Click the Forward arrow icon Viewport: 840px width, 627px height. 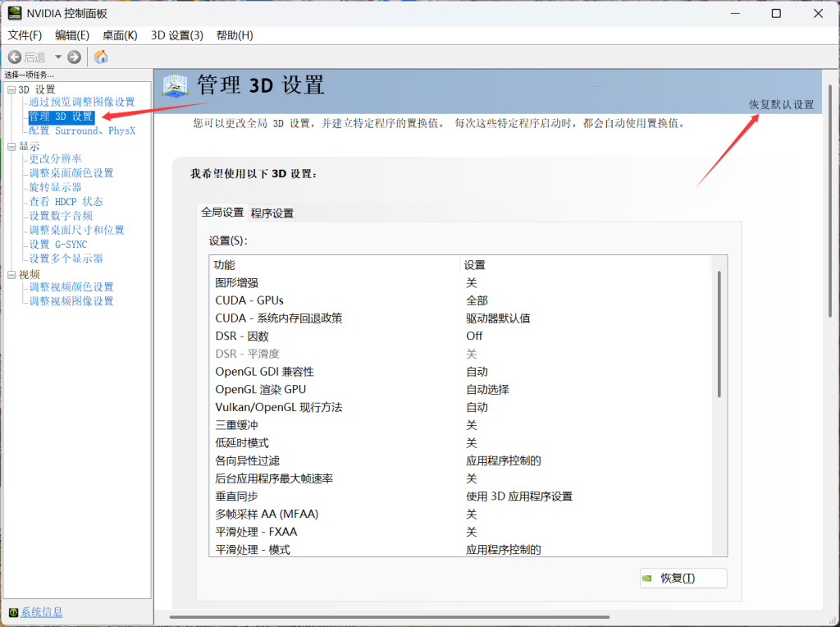tap(75, 57)
